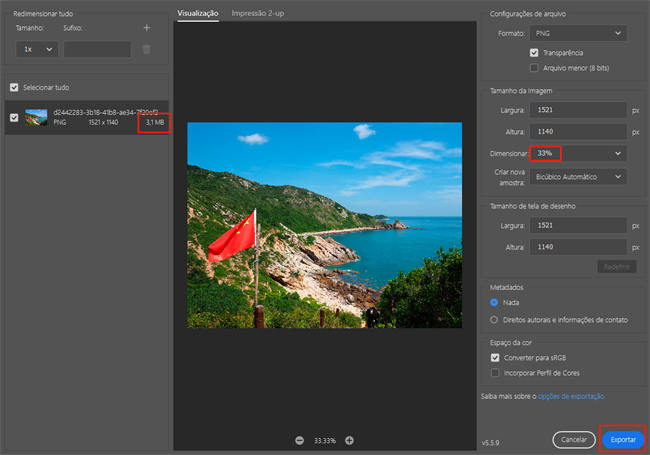Click the Exportar button

tap(623, 440)
